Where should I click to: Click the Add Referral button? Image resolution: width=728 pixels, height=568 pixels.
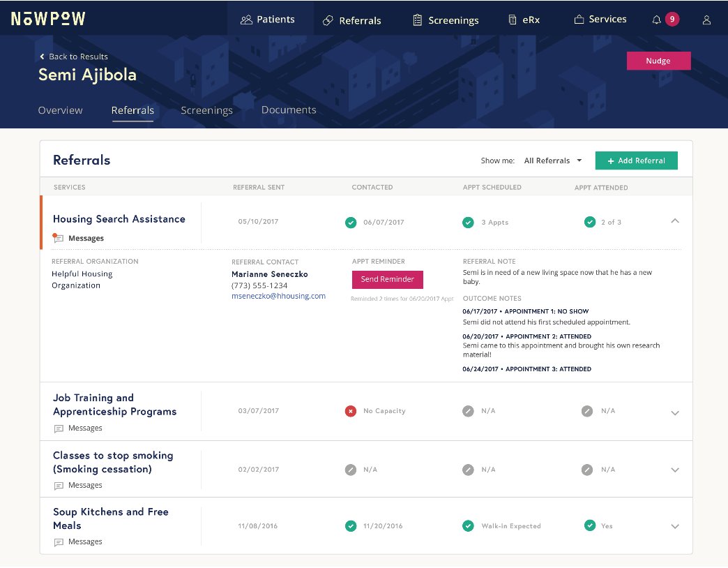click(x=636, y=160)
